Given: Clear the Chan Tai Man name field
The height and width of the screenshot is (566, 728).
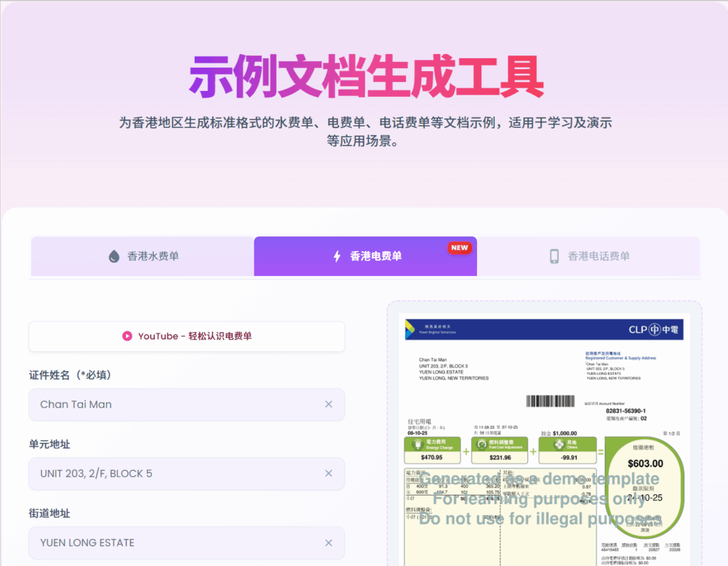Looking at the screenshot, I should tap(328, 405).
